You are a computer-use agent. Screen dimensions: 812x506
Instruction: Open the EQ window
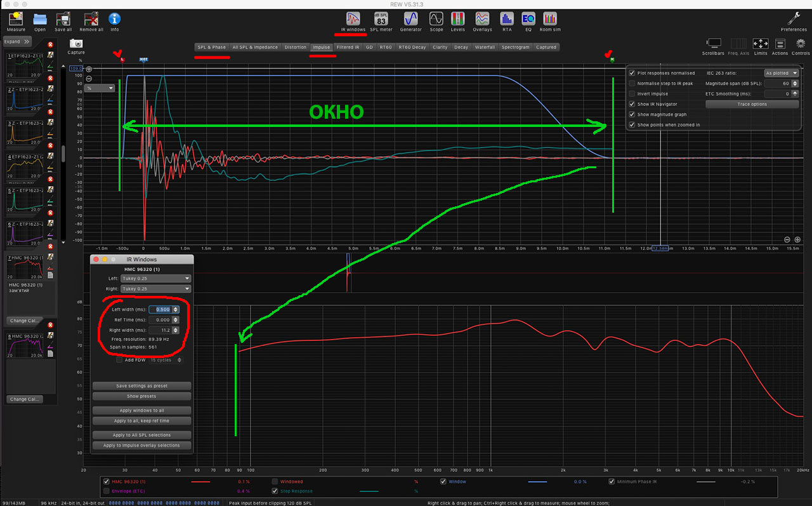pyautogui.click(x=528, y=18)
